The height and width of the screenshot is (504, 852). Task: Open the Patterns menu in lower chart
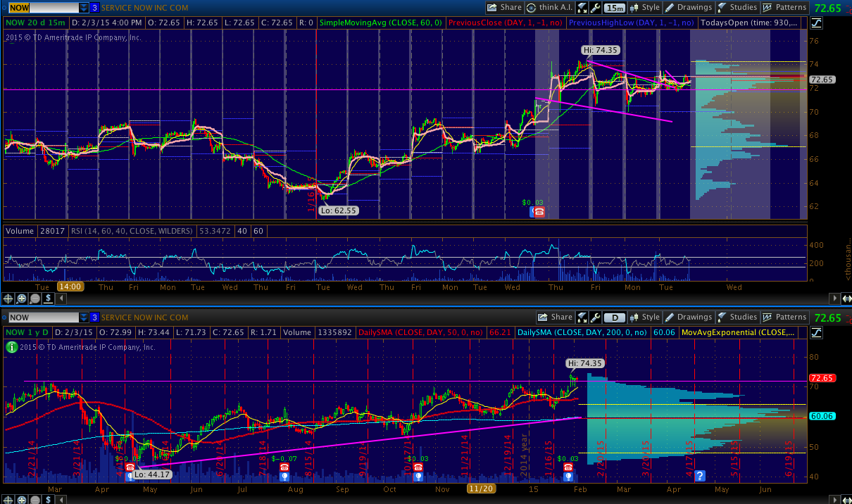pyautogui.click(x=785, y=317)
